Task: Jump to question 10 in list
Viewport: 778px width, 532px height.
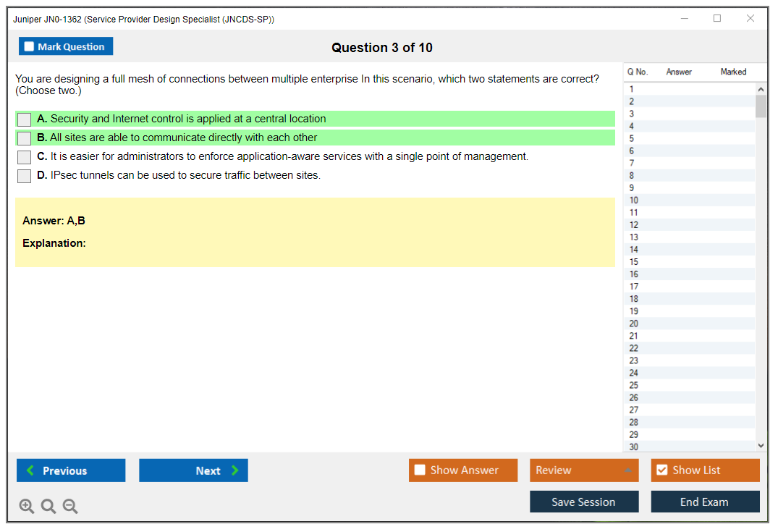Action: (634, 200)
